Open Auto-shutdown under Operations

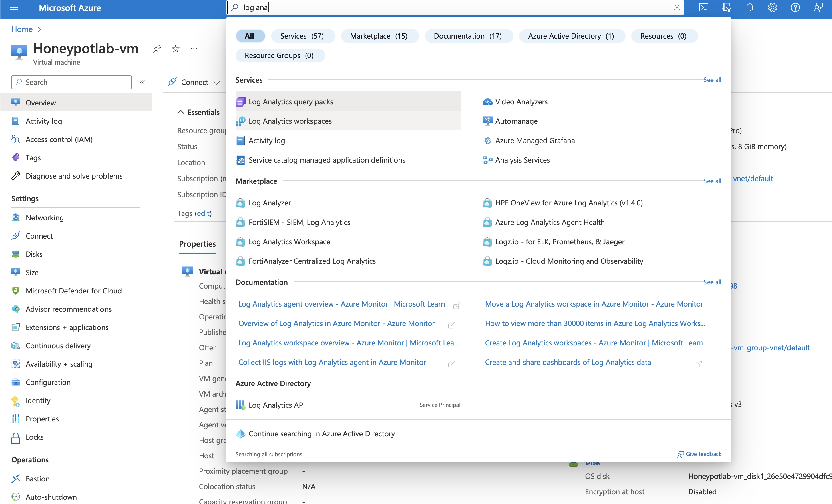pyautogui.click(x=51, y=497)
